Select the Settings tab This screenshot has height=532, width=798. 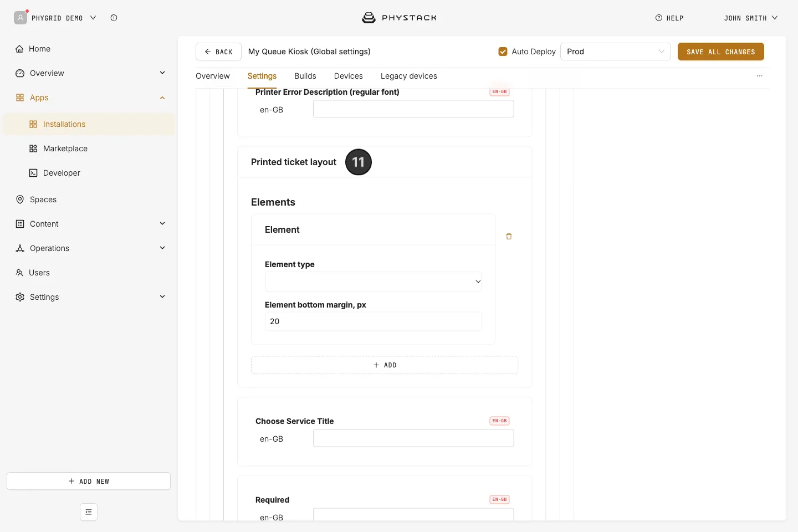tap(262, 76)
